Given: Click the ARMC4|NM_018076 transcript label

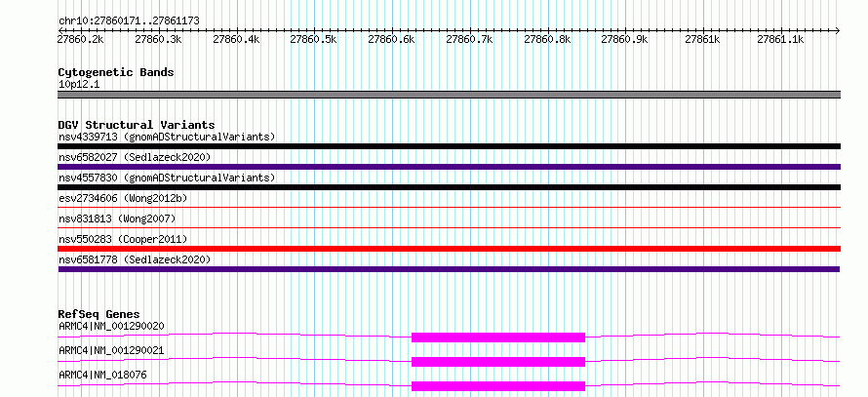Looking at the screenshot, I should [x=102, y=375].
